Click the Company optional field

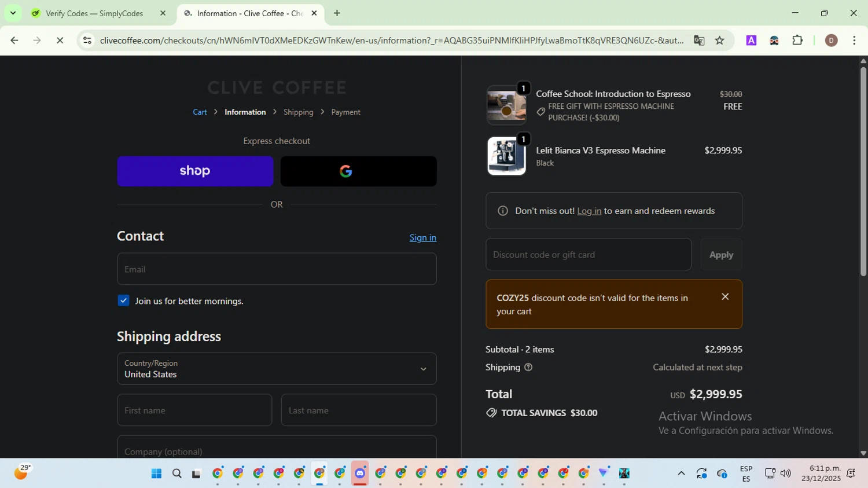[277, 447]
